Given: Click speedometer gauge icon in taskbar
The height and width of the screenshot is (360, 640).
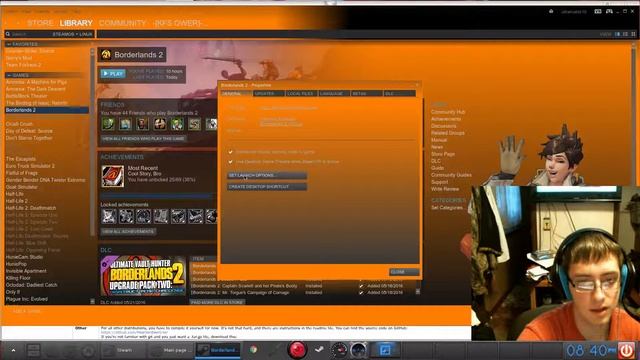Looking at the screenshot, I should click(x=339, y=350).
